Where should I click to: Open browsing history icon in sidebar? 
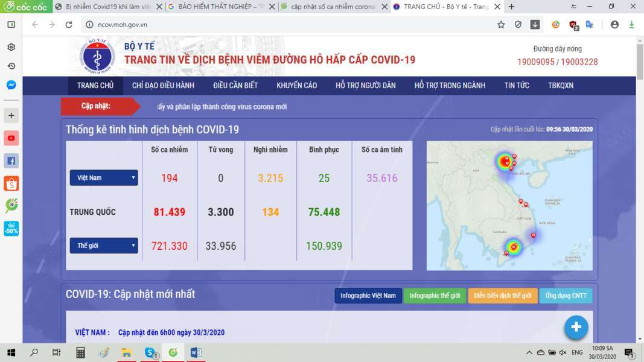point(11,66)
